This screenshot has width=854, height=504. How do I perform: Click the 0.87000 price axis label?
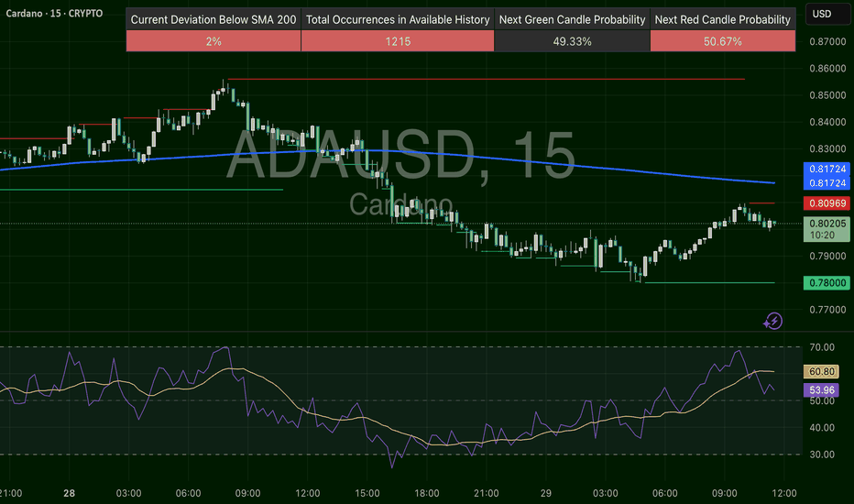pyautogui.click(x=827, y=41)
